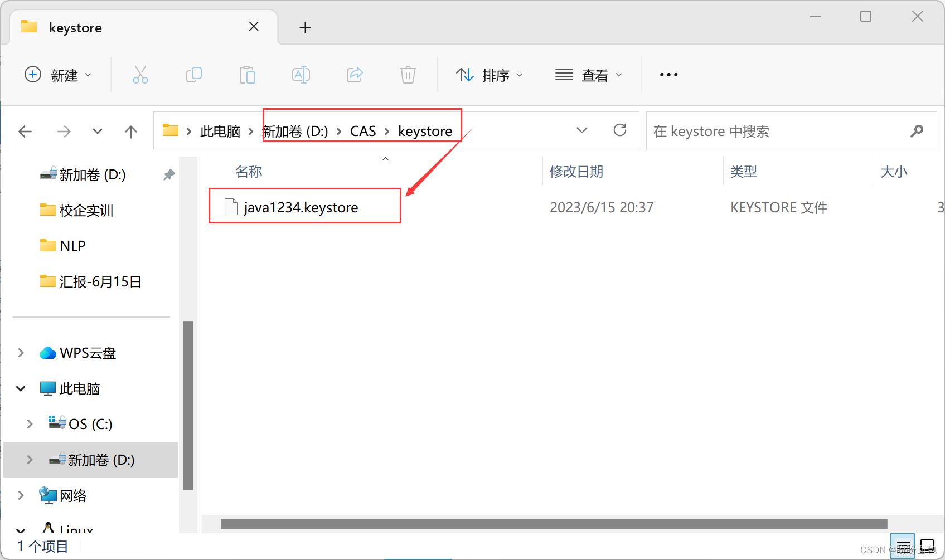Viewport: 945px width, 560px height.
Task: Click the Delete trash icon
Action: [x=408, y=75]
